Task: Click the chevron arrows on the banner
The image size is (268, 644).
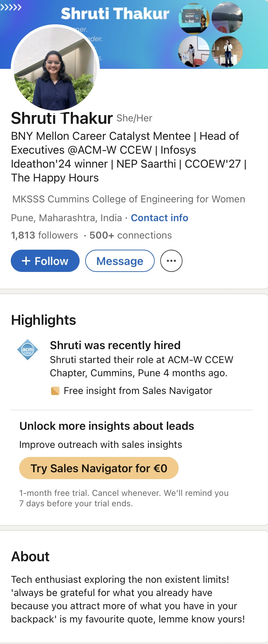Action: pyautogui.click(x=11, y=7)
